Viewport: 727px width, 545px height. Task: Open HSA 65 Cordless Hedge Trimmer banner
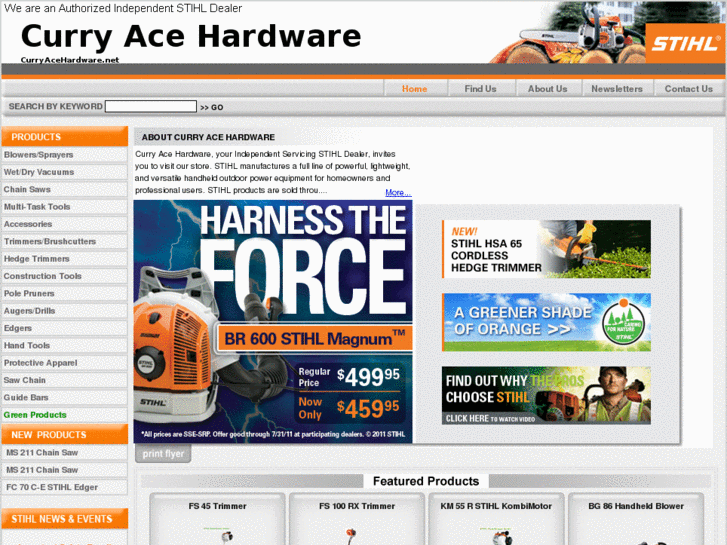(546, 249)
